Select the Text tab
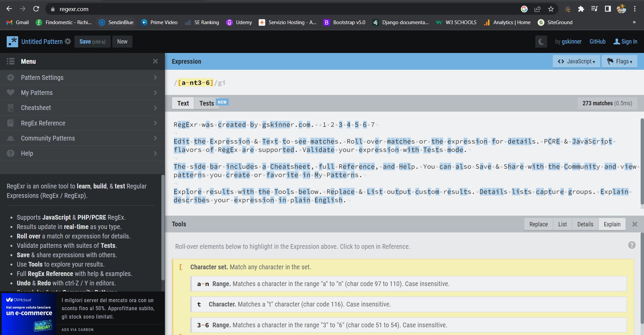 [x=183, y=103]
